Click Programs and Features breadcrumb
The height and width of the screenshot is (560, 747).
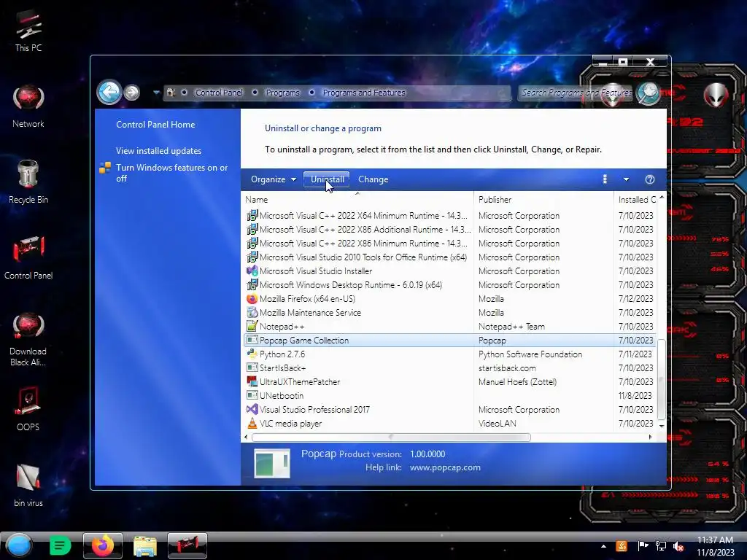point(364,93)
